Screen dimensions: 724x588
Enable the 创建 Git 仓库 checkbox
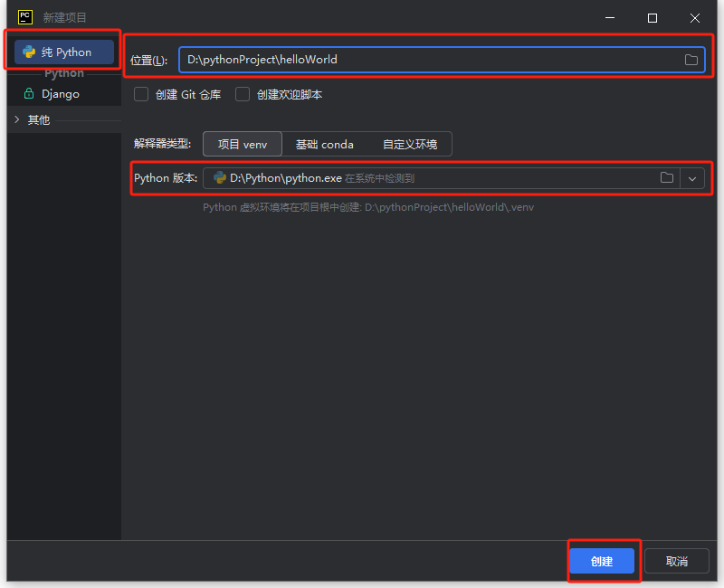click(141, 94)
